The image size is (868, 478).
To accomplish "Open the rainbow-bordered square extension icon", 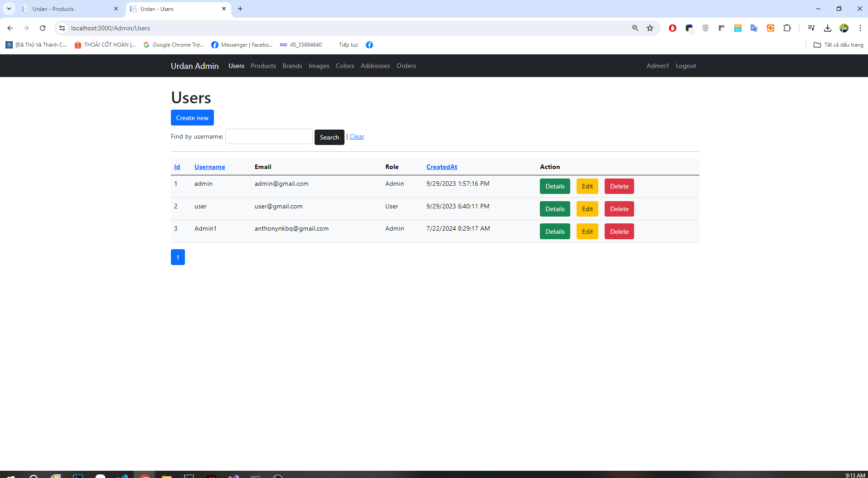I will pos(689,28).
